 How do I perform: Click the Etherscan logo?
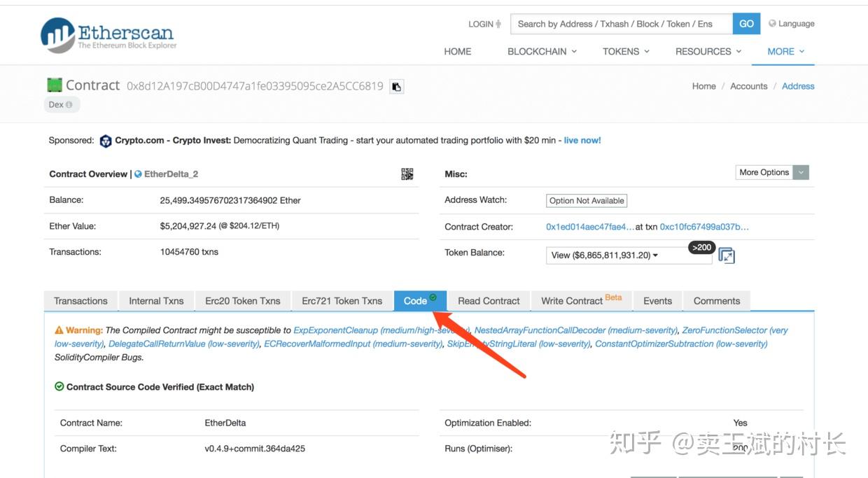108,35
